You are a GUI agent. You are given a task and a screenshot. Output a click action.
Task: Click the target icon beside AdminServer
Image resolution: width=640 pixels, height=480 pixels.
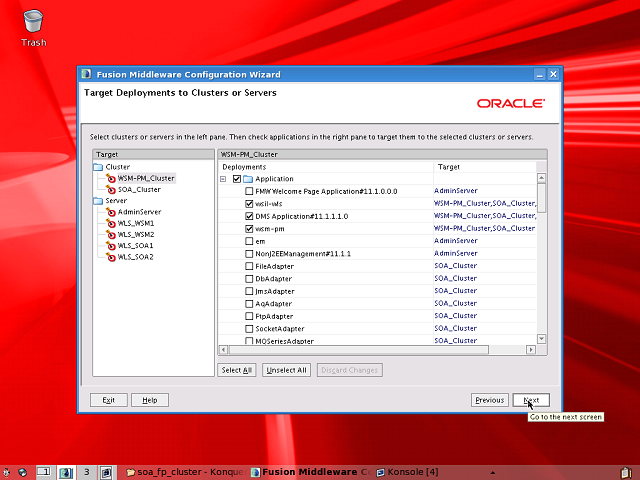tap(111, 212)
